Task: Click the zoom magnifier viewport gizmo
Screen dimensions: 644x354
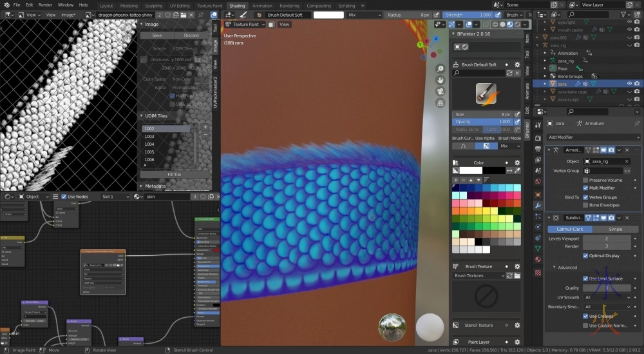Action: 440,68
